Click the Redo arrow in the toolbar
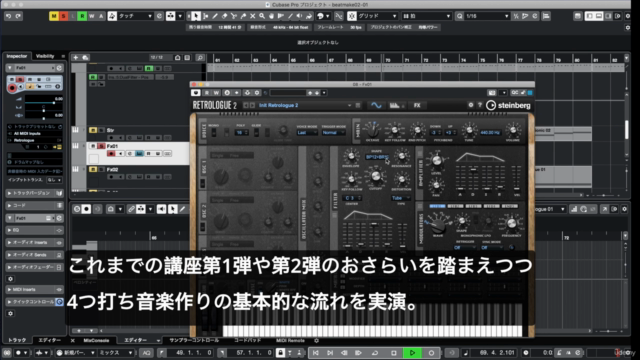Screen dimensions: 640x360 (x=18, y=16)
